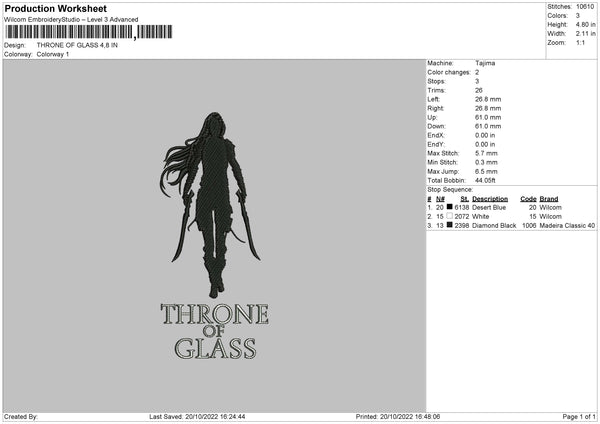Click design name 'THRONE OF GLASS 4,8 IN'
600x424 pixels.
tap(77, 45)
